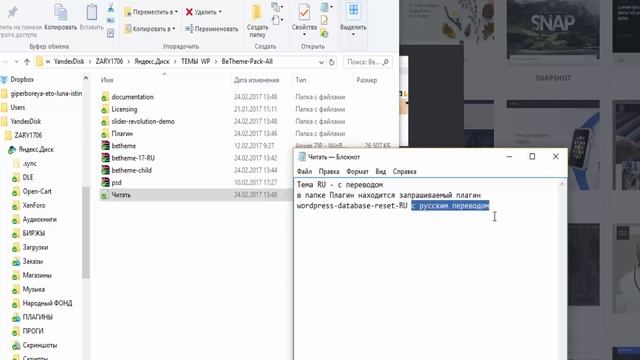Select the Open-Cart folder in sidebar
This screenshot has width=640, height=360.
[x=37, y=191]
